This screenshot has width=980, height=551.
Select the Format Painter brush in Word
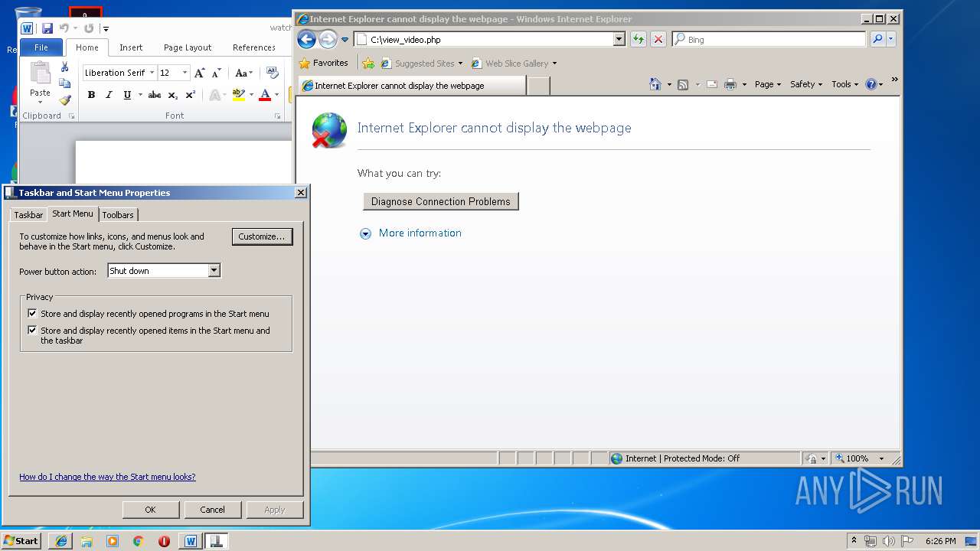click(x=65, y=100)
